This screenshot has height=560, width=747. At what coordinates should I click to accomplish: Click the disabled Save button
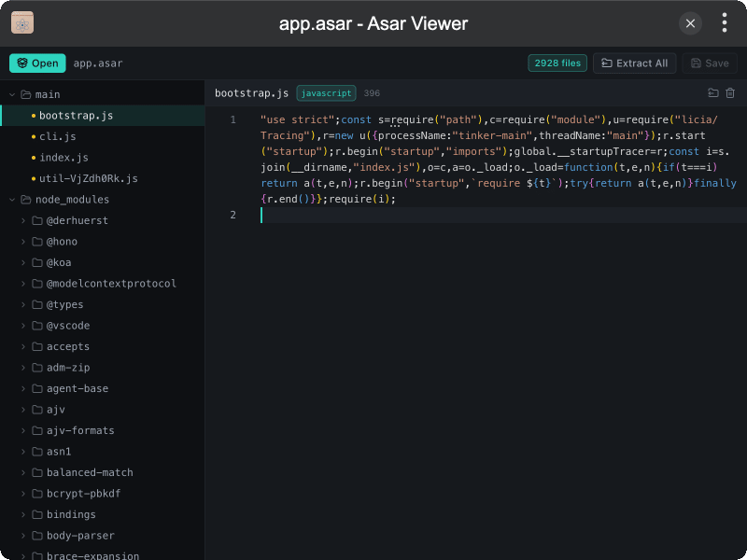point(710,63)
